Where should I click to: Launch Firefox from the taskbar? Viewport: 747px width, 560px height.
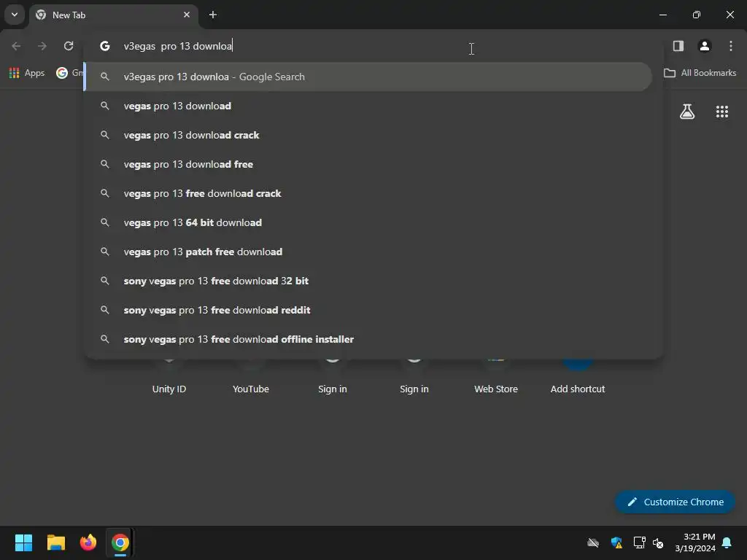coord(88,542)
